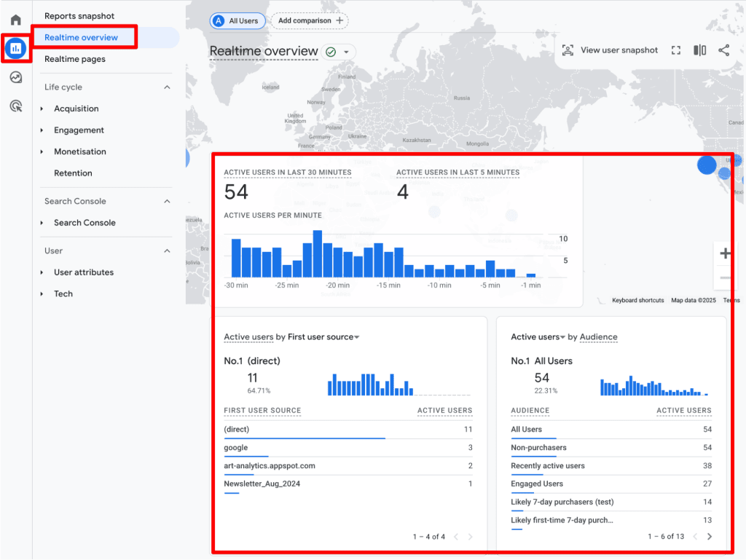Expand the Acquisition tree arrow
746x560 pixels.
click(42, 109)
